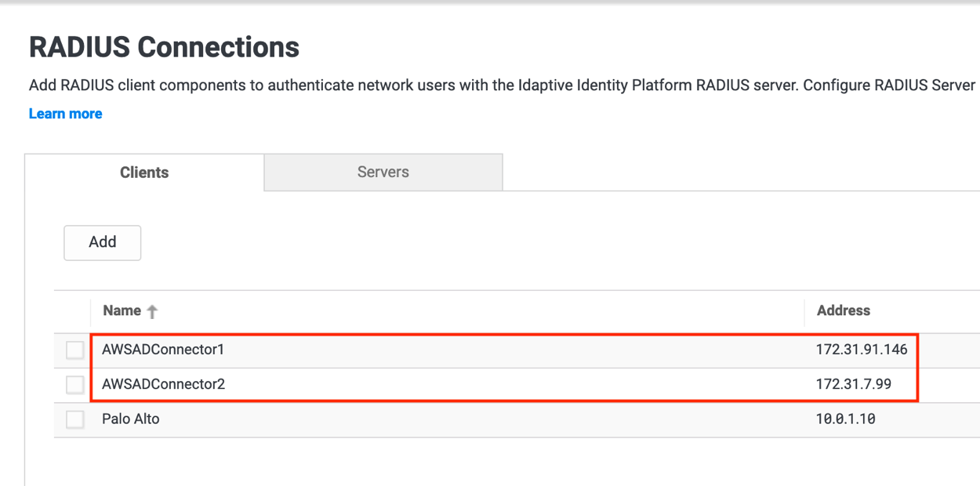This screenshot has height=486, width=980.
Task: Click the Add button
Action: 102,242
